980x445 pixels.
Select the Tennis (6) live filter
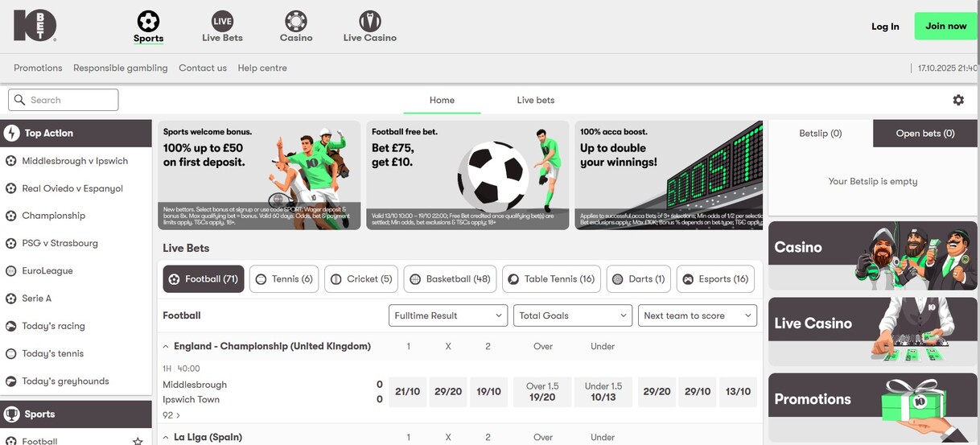point(284,279)
